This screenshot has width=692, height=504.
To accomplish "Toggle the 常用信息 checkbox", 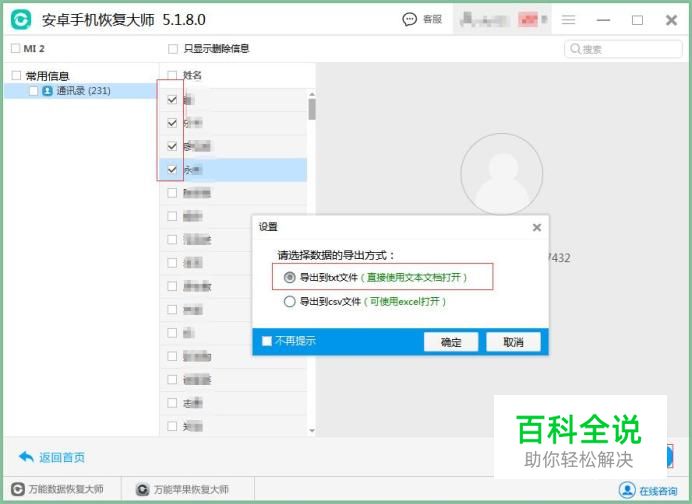I will 16,75.
